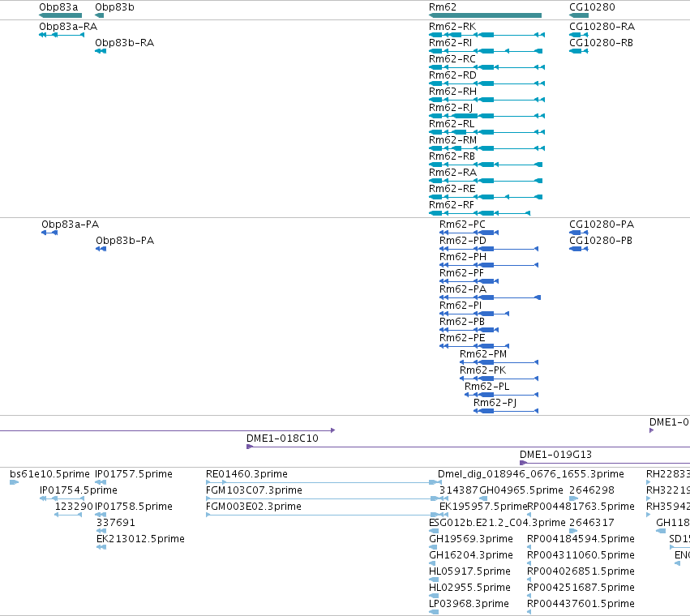690x616 pixels.
Task: Select transcript Rm62-RK
Action: [486, 35]
